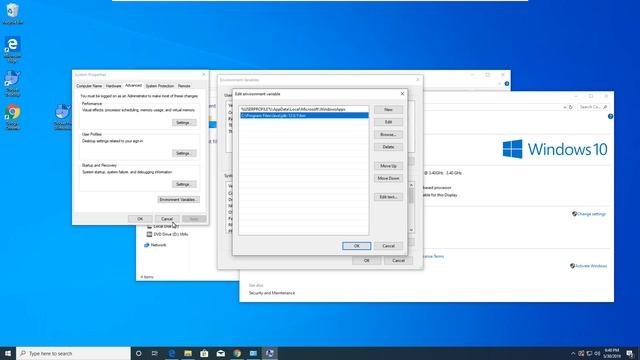This screenshot has height=360, width=640.
Task: Open Performance Settings in System Properties
Action: [184, 122]
